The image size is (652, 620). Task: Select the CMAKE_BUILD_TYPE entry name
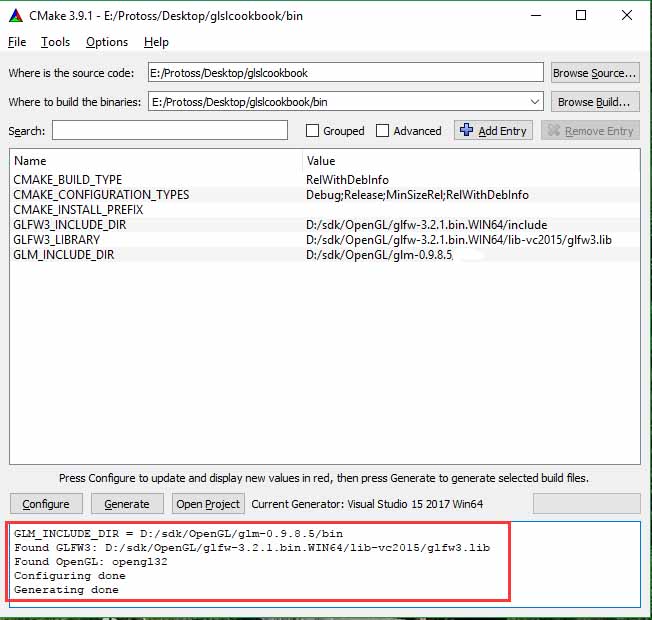click(68, 180)
